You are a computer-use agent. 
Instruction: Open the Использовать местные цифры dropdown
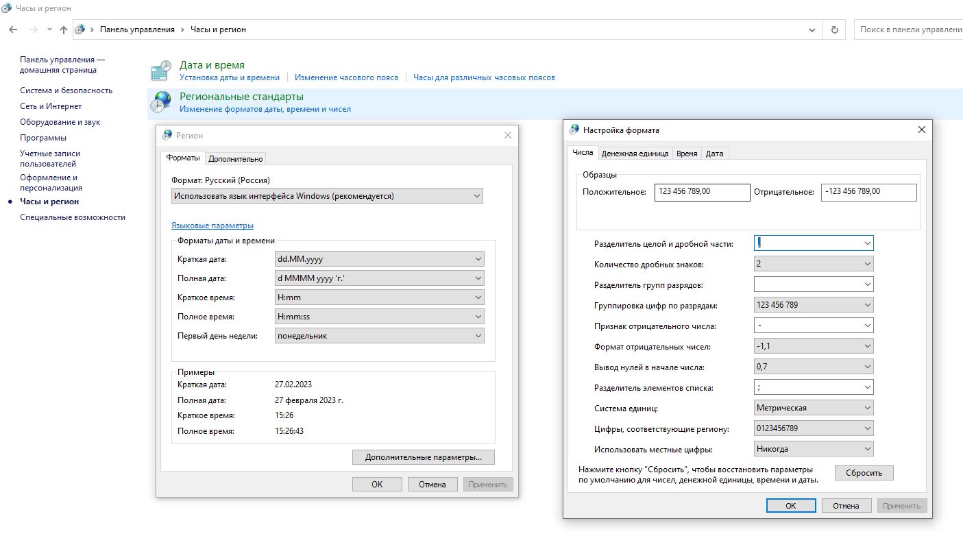[x=814, y=448]
